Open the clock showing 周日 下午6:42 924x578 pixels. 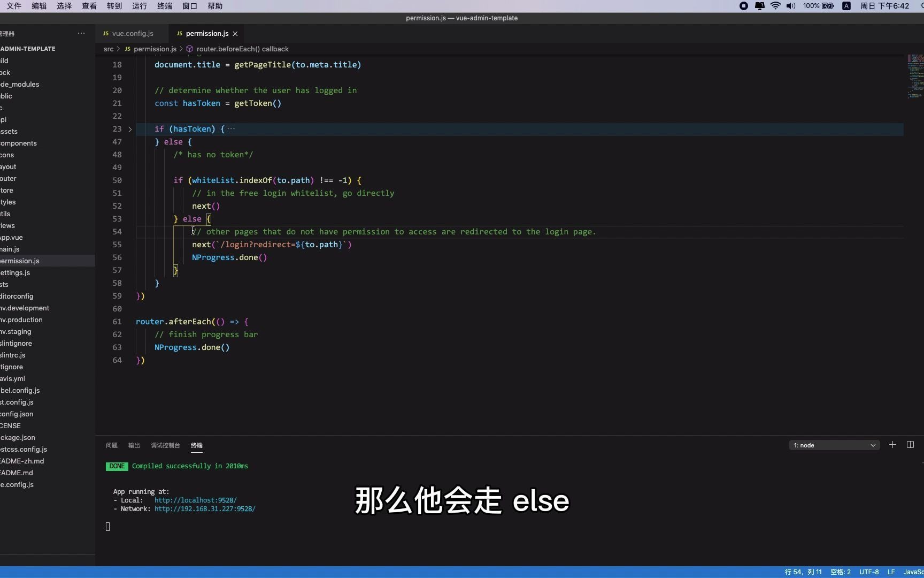884,6
